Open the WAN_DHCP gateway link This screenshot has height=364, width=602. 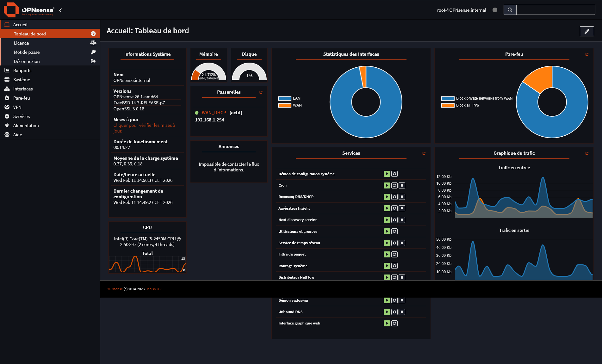click(x=214, y=113)
